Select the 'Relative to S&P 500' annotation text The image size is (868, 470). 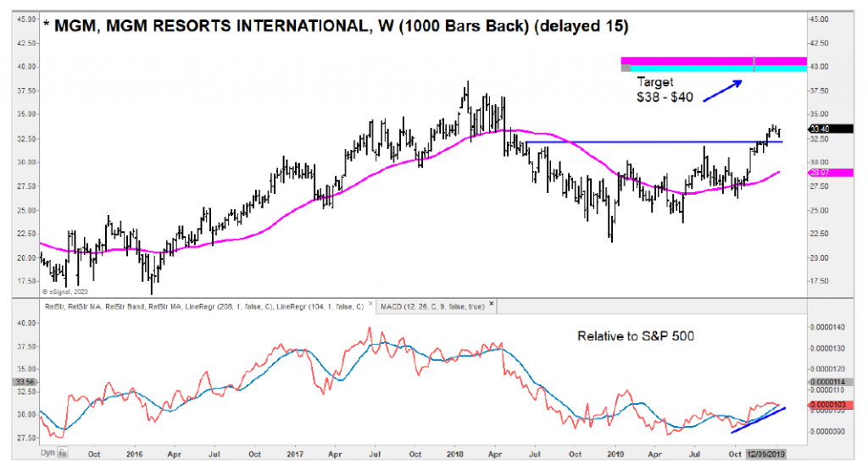636,336
